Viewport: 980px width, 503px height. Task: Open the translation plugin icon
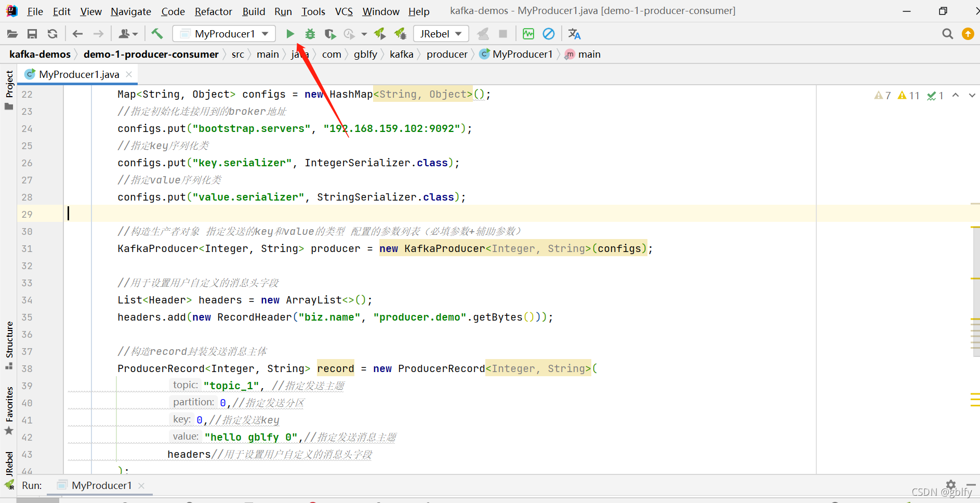574,34
